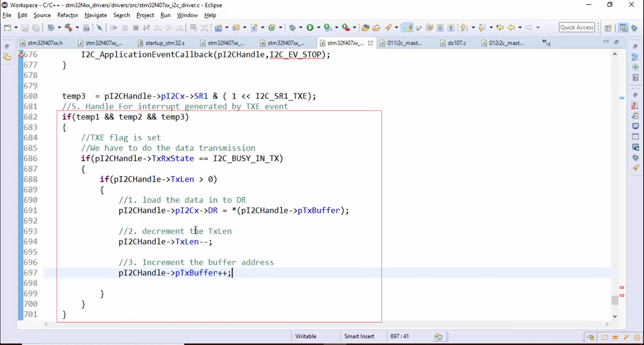Viewport: 644px width, 345px height.
Task: Click the Last Edit Location icon
Action: (x=500, y=28)
